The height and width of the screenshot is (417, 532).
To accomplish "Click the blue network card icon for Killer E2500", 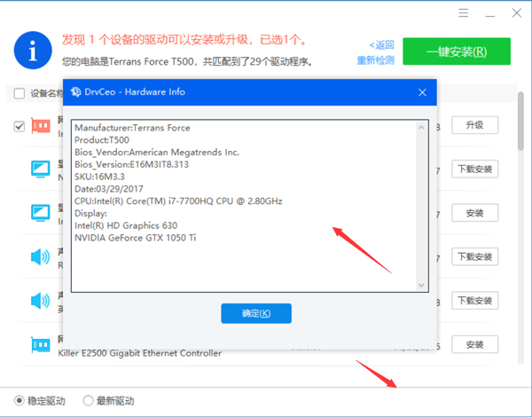I will coord(41,344).
